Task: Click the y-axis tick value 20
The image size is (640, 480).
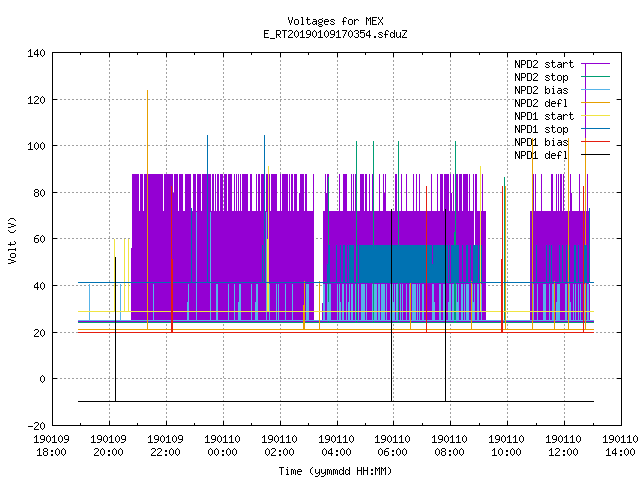Action: pos(39,333)
